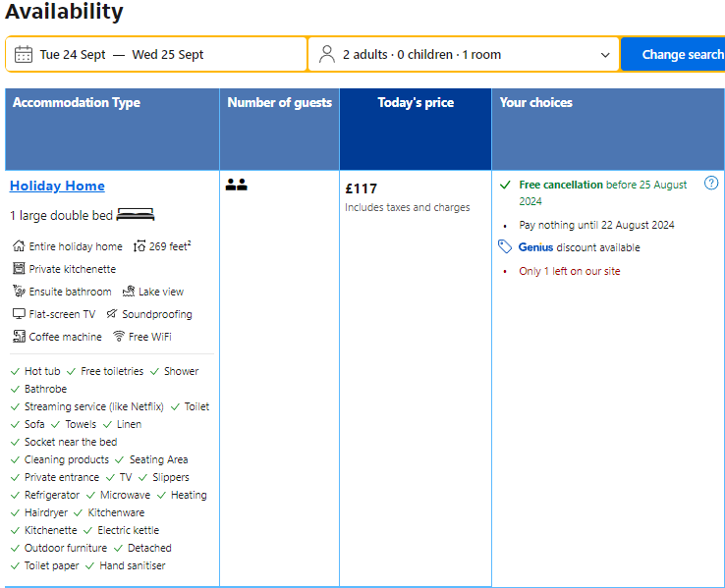The image size is (725, 588).
Task: Click the Free WiFi icon
Action: tap(119, 337)
